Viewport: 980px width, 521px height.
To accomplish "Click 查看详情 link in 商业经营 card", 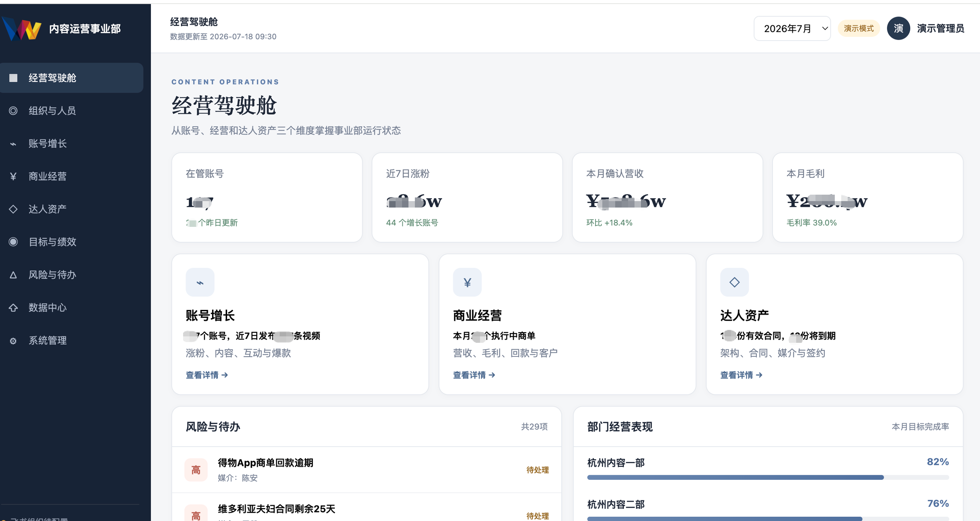I will click(474, 375).
